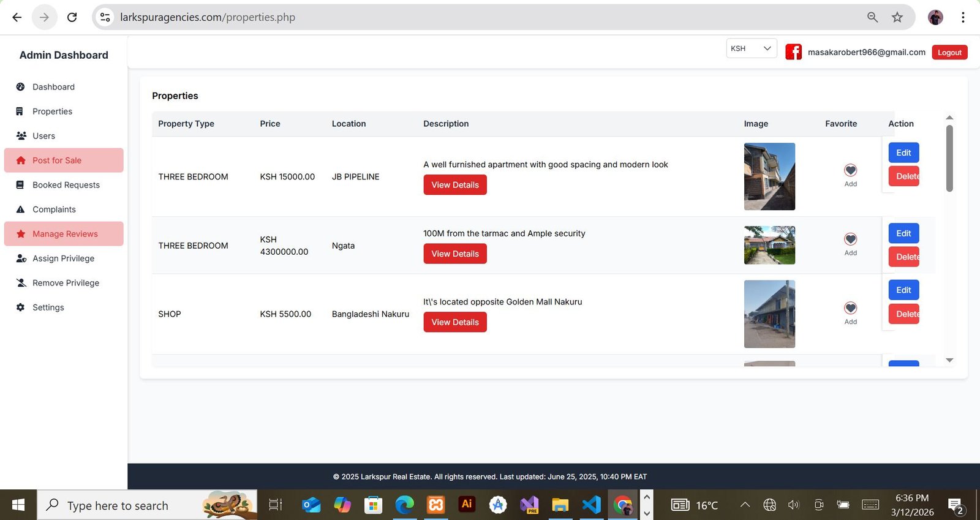The width and height of the screenshot is (980, 520).
Task: Click the Properties building icon
Action: tap(20, 111)
